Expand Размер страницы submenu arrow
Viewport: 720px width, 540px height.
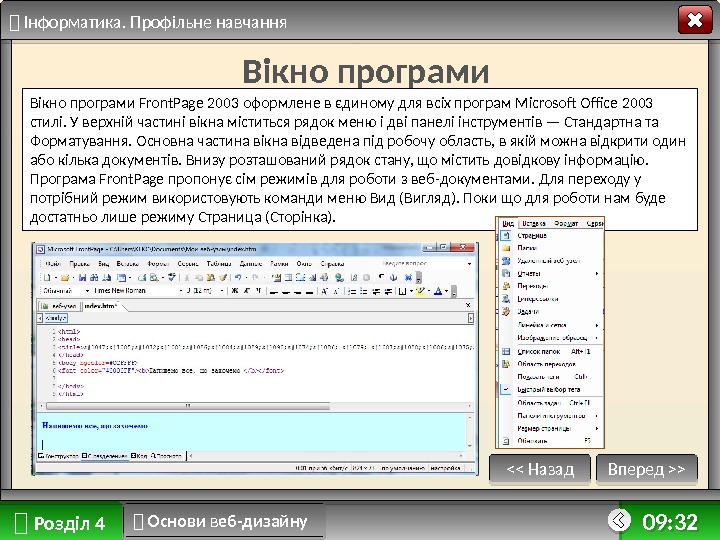pos(596,428)
